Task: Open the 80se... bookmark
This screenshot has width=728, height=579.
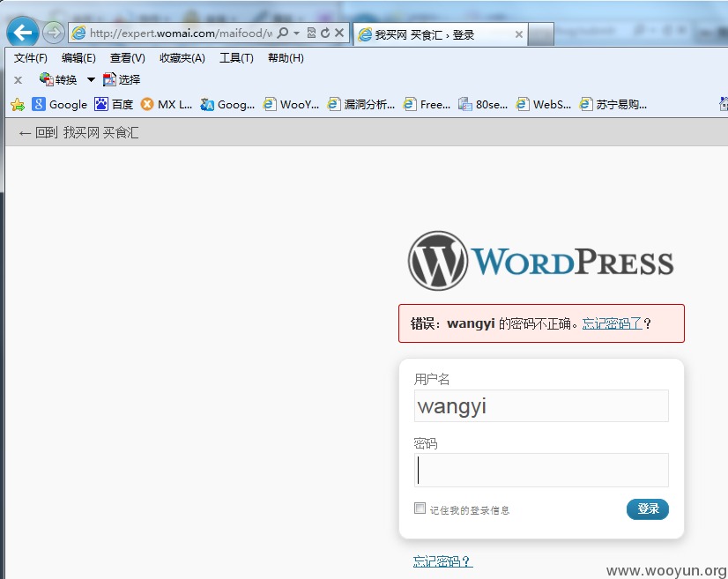Action: tap(483, 105)
